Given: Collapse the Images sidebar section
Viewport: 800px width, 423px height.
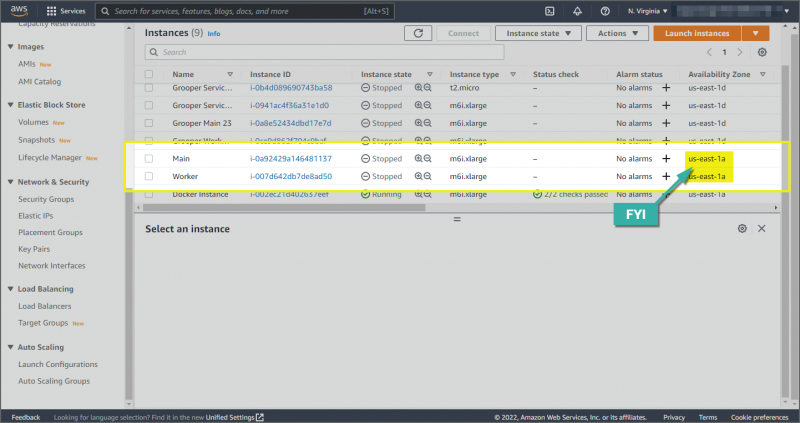Looking at the screenshot, I should 10,46.
